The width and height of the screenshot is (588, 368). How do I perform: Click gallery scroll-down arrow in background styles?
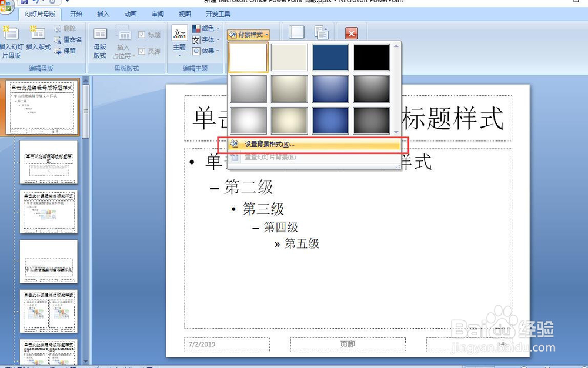[396, 132]
